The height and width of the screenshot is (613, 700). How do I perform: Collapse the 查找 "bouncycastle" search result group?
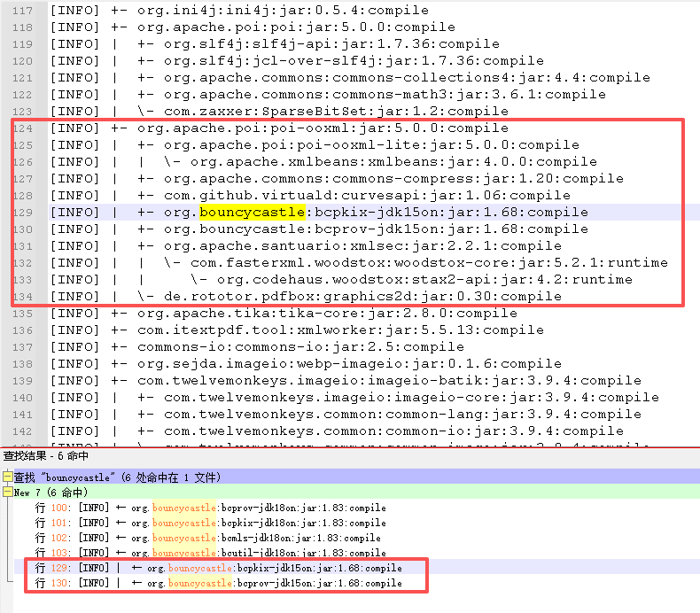click(x=7, y=477)
